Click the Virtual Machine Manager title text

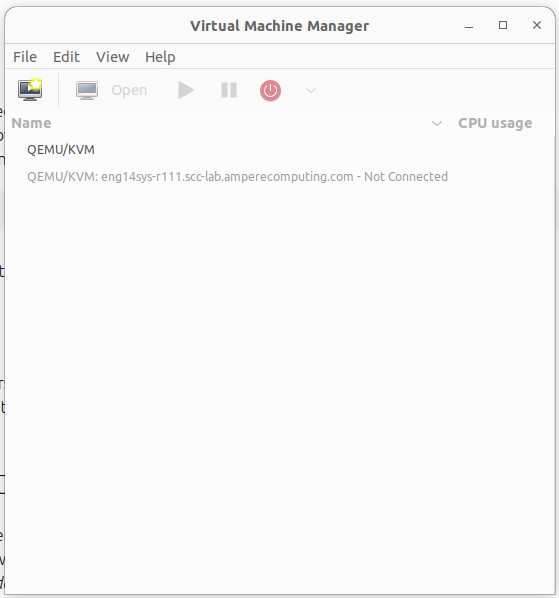click(x=280, y=26)
